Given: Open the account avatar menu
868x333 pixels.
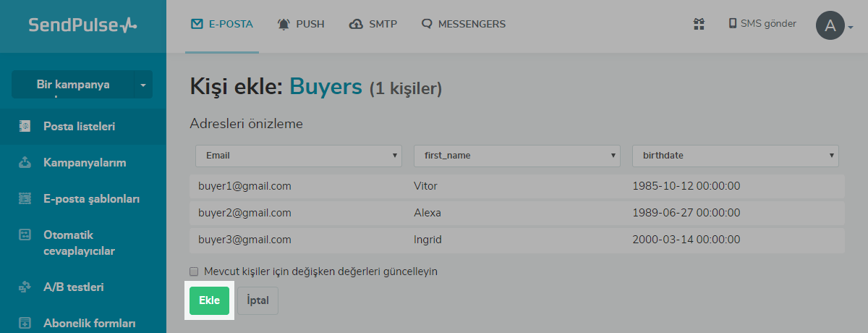Looking at the screenshot, I should [834, 26].
